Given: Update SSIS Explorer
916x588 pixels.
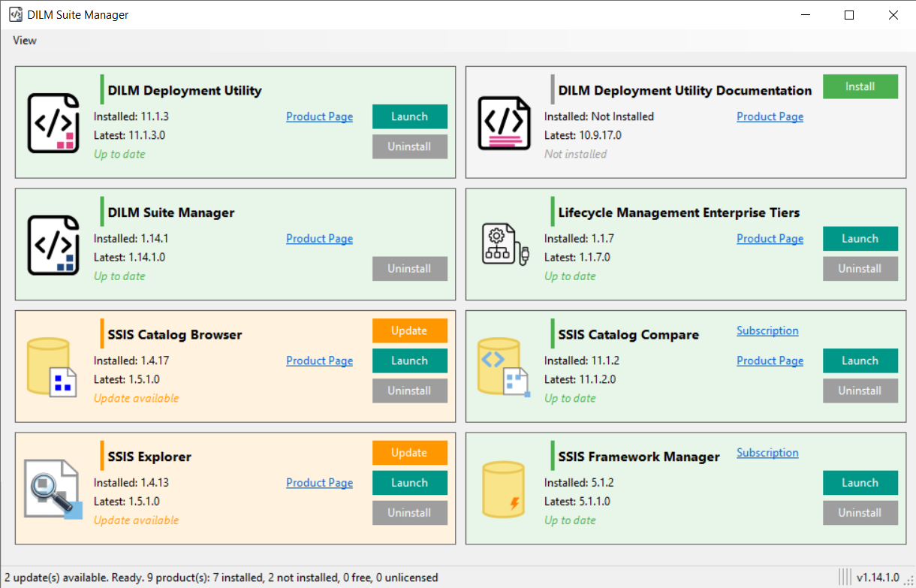Looking at the screenshot, I should coord(410,453).
